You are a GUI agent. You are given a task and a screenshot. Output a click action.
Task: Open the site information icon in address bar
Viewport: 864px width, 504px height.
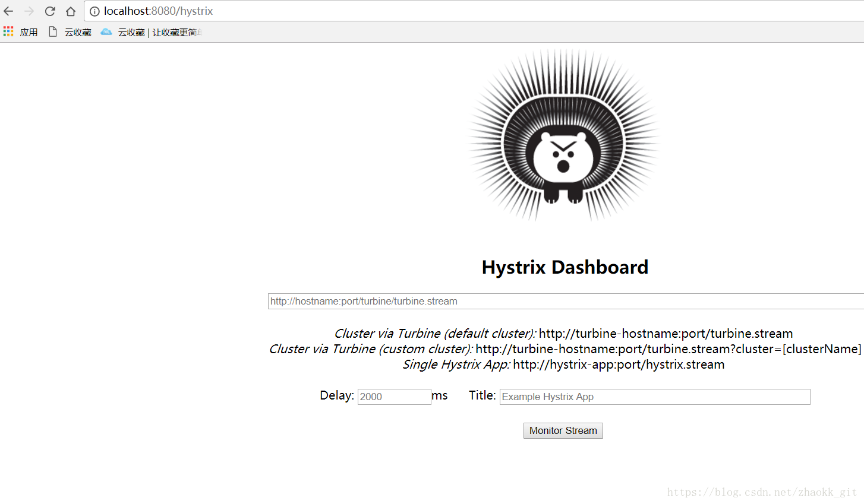pos(94,11)
